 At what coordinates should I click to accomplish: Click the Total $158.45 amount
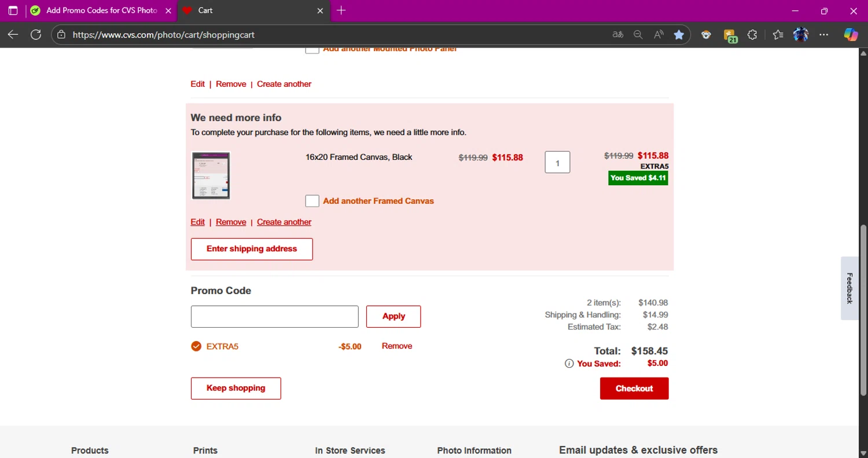650,351
